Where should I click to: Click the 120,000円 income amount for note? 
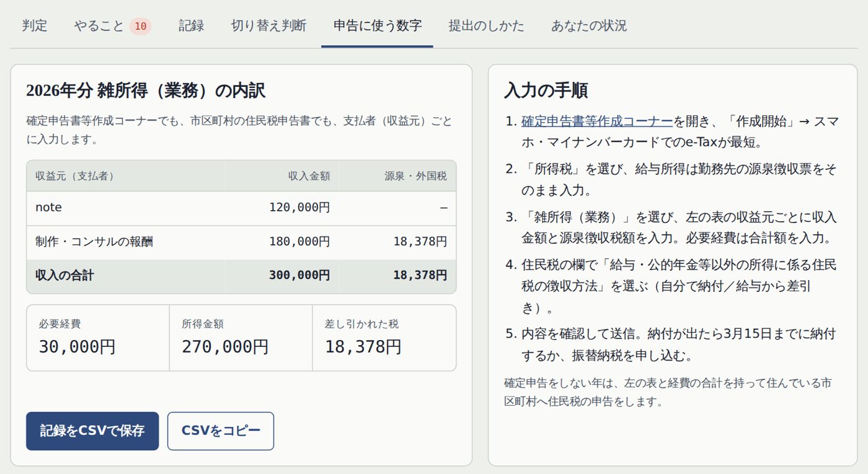tap(299, 208)
